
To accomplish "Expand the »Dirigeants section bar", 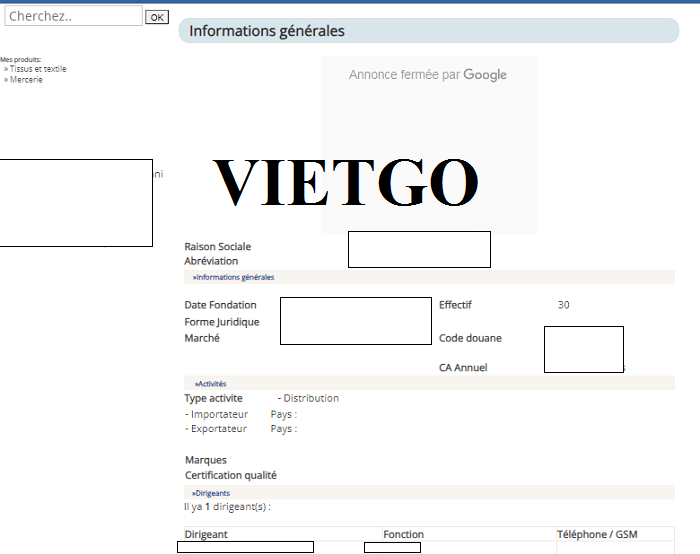I will click(x=211, y=493).
